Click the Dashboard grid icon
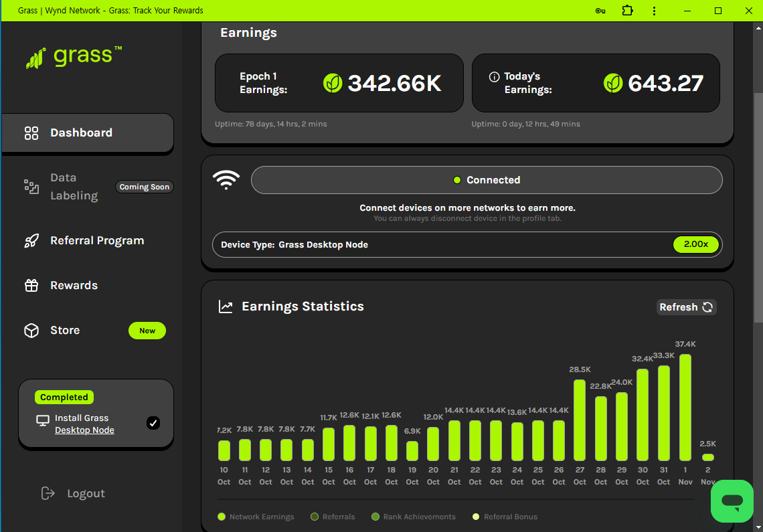 [x=31, y=133]
